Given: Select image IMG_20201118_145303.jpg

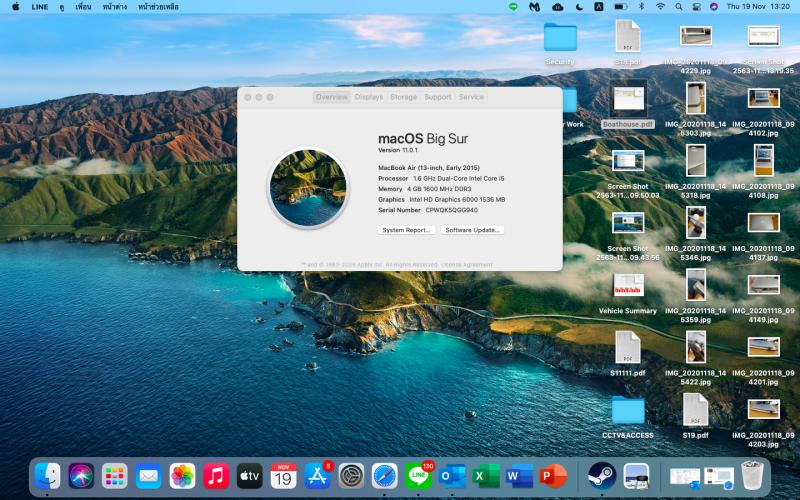Looking at the screenshot, I should [695, 109].
